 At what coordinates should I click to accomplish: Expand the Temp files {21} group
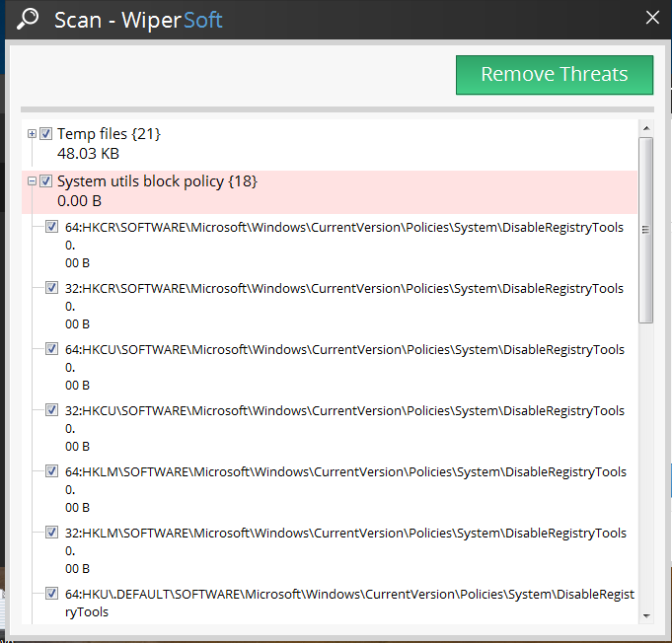(32, 134)
